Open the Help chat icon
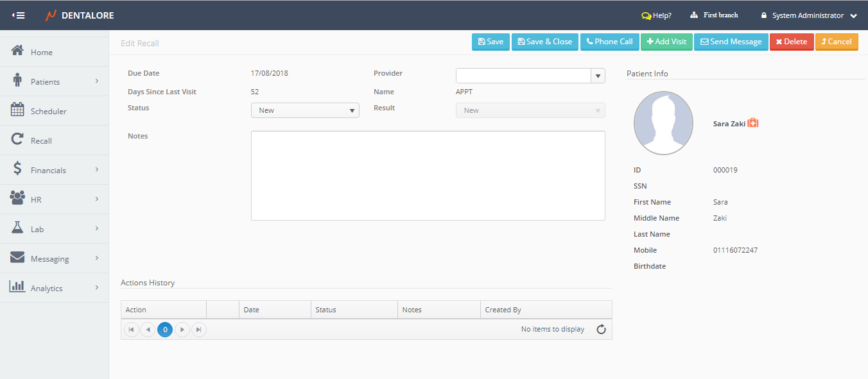The height and width of the screenshot is (379, 868). (x=646, y=15)
